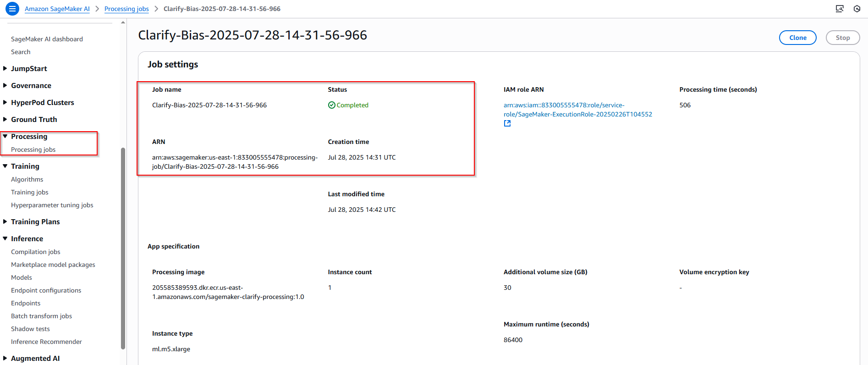Click the page title Clarify-Bias heading
Viewport: 868px width, 365px height.
click(253, 35)
